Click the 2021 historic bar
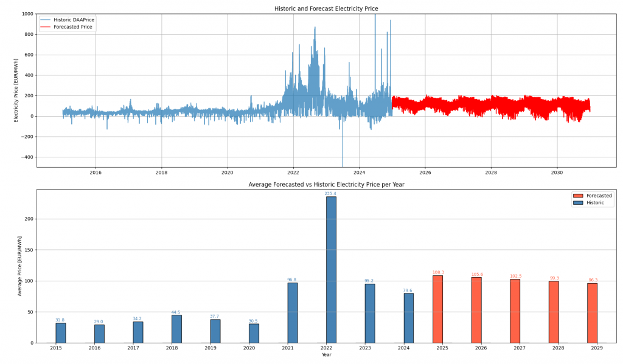This screenshot has height=364, width=623. (293, 312)
